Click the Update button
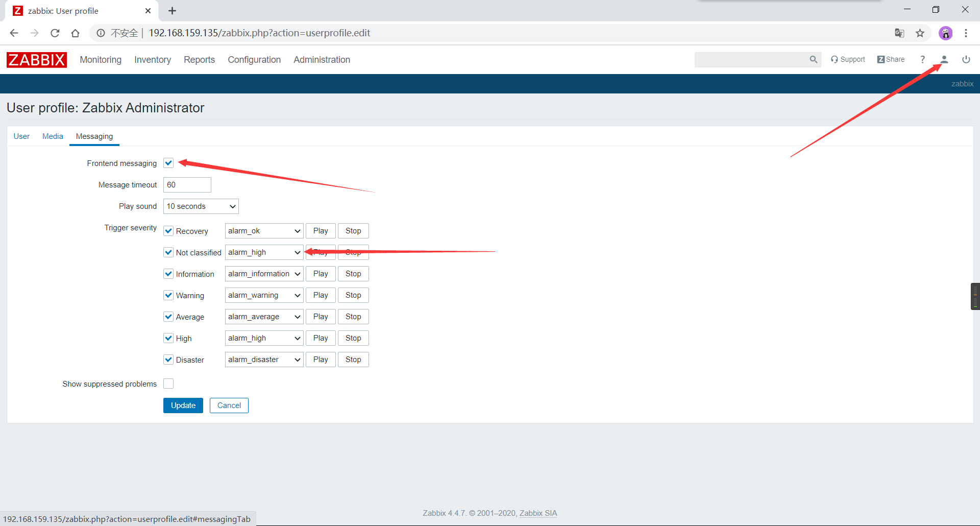Image resolution: width=980 pixels, height=526 pixels. 183,405
